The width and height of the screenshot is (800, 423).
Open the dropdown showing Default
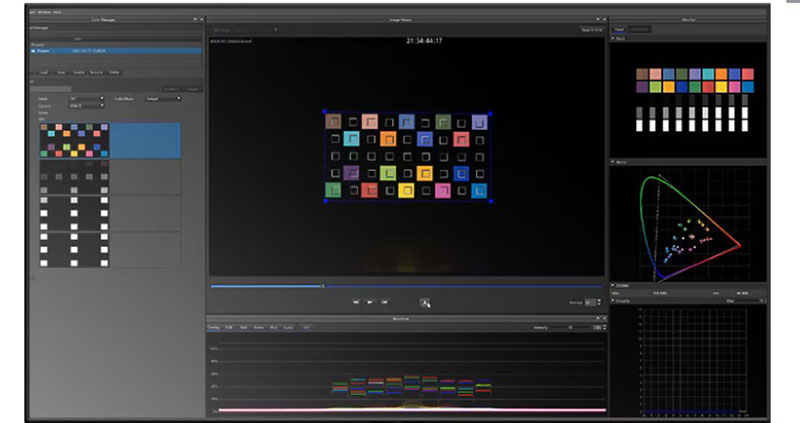tap(163, 98)
